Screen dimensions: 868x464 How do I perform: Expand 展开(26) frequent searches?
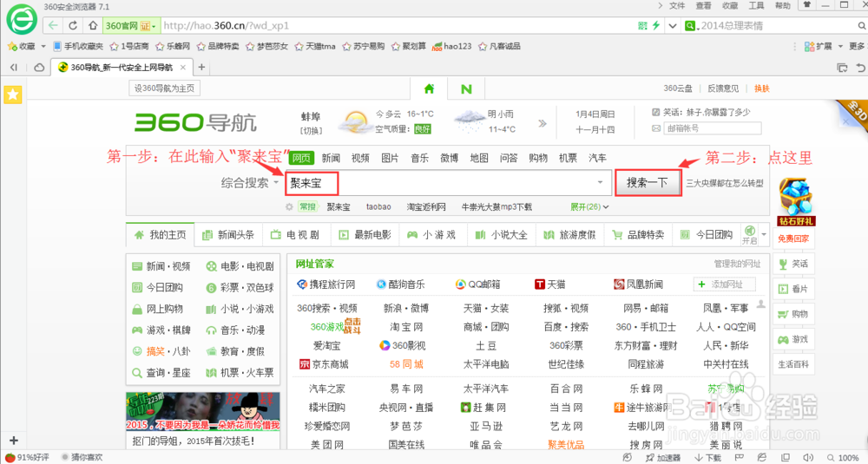[x=589, y=206]
